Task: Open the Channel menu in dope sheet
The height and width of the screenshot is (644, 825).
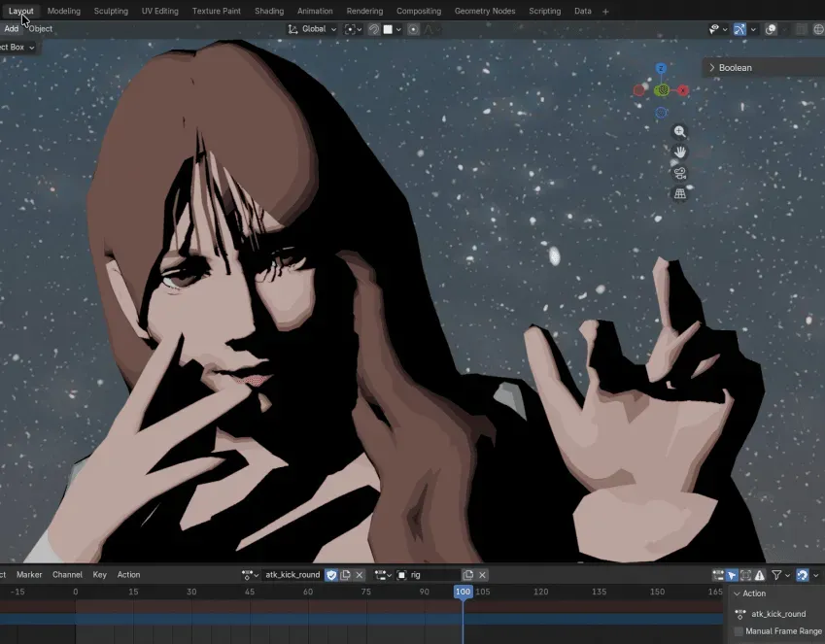Action: tap(67, 575)
